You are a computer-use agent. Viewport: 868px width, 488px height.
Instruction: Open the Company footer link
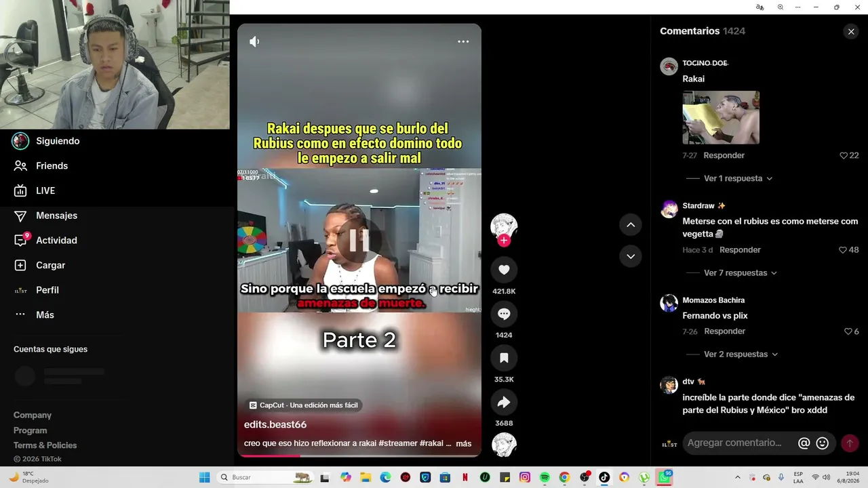[x=33, y=415]
